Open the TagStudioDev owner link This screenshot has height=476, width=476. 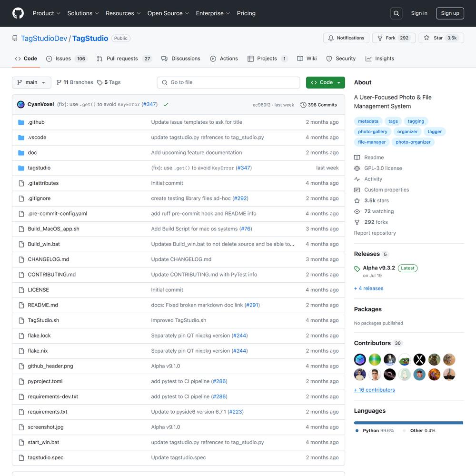[x=44, y=38]
